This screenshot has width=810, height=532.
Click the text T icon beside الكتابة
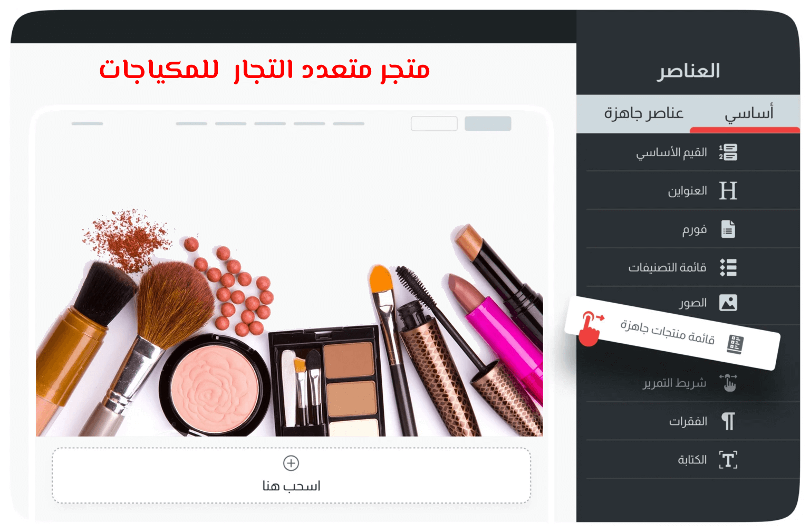(728, 460)
